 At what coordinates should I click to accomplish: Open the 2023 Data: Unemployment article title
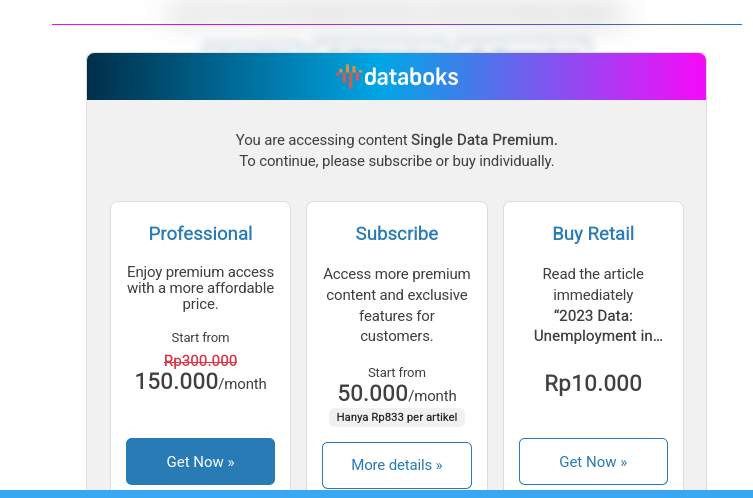coord(597,325)
